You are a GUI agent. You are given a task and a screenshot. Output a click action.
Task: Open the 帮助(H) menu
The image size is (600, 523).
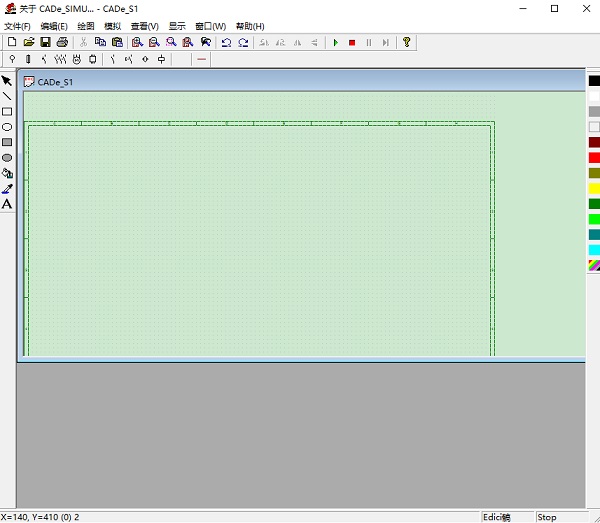point(250,26)
